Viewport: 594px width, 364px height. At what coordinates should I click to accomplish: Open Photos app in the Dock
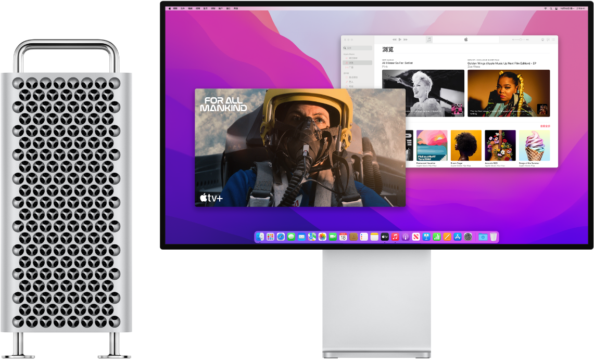(x=322, y=237)
